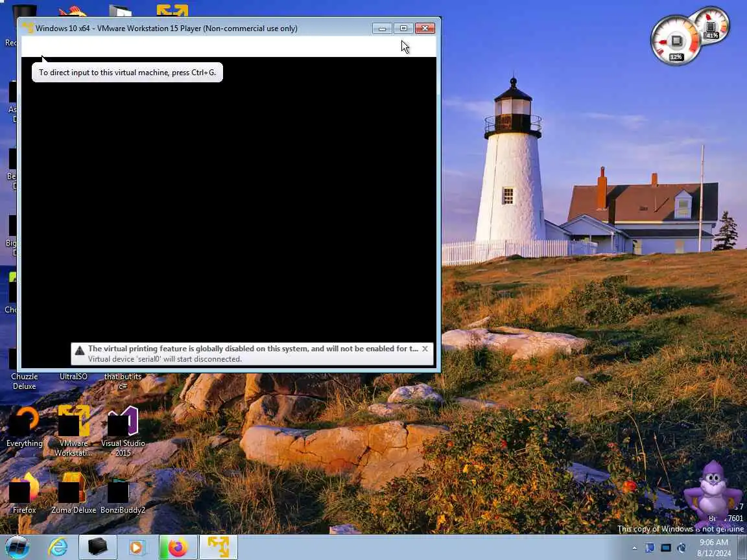Open the volume speaker tray icon
747x560 pixels.
[682, 548]
